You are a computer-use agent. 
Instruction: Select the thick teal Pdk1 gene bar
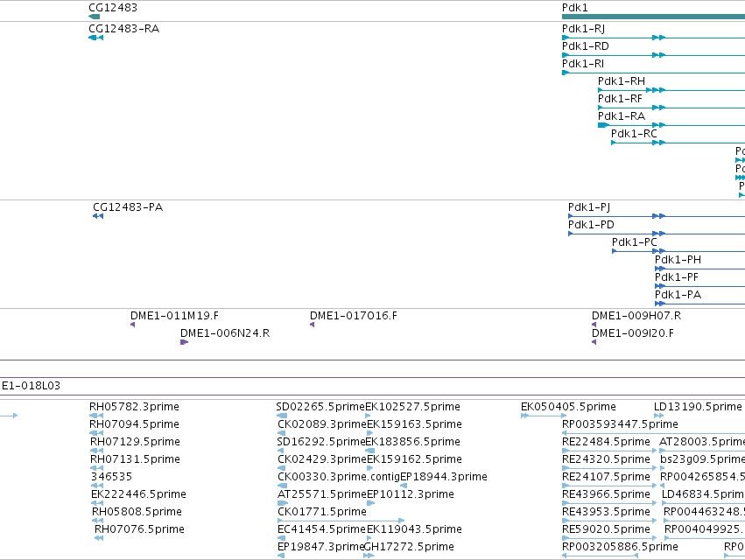pos(653,17)
